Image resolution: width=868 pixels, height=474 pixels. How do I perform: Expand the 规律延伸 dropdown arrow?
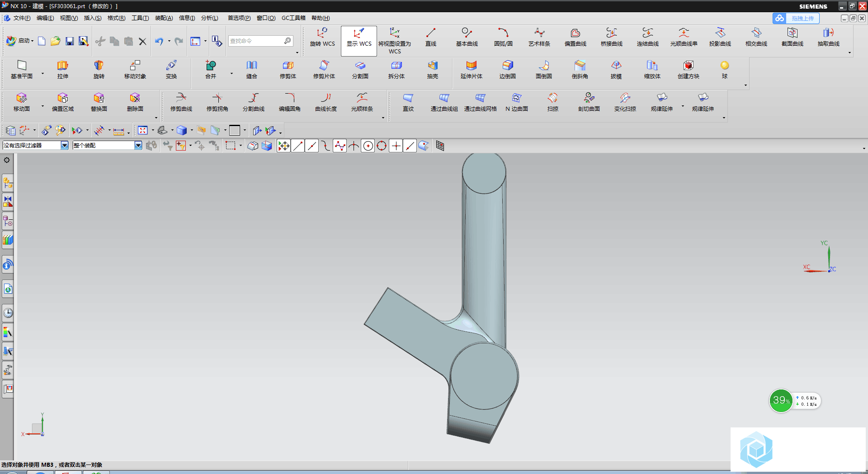pos(683,106)
